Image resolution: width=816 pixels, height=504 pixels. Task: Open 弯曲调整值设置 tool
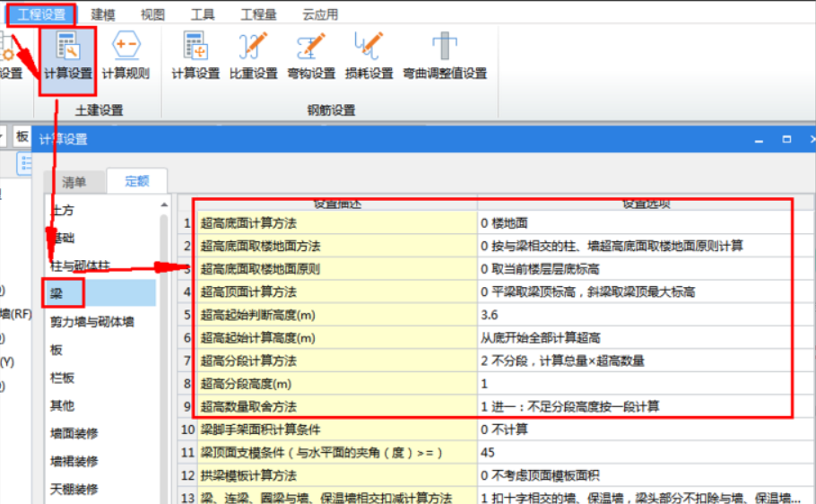445,56
